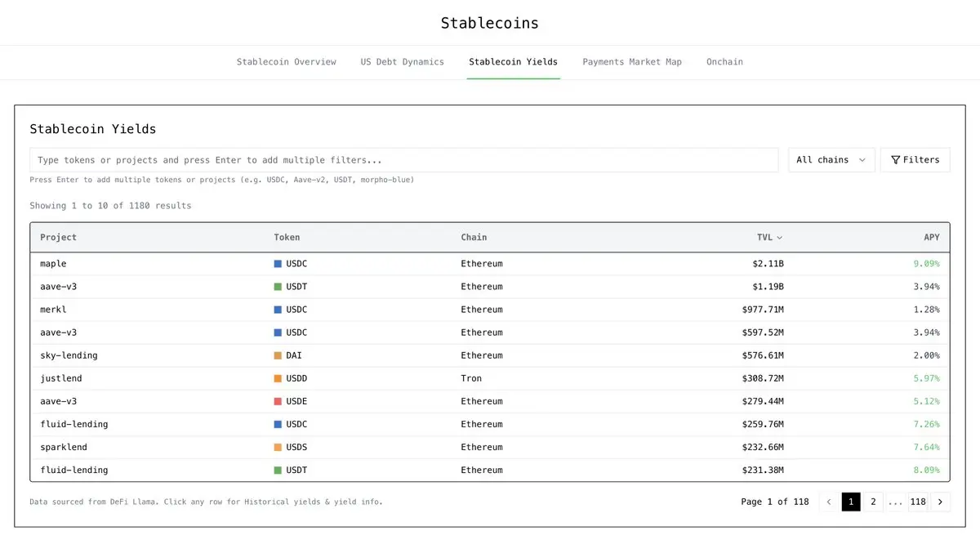The height and width of the screenshot is (540, 980).
Task: Click the 7.26% APY value
Action: pyautogui.click(x=926, y=424)
